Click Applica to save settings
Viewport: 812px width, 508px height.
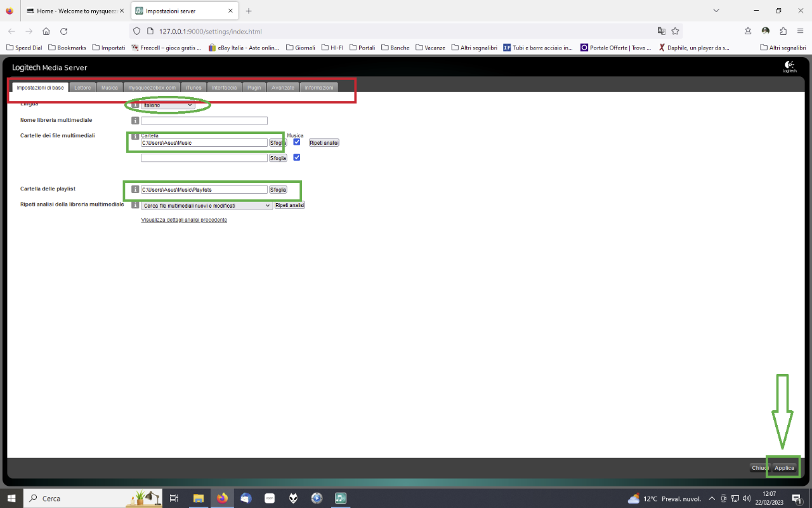tap(784, 468)
